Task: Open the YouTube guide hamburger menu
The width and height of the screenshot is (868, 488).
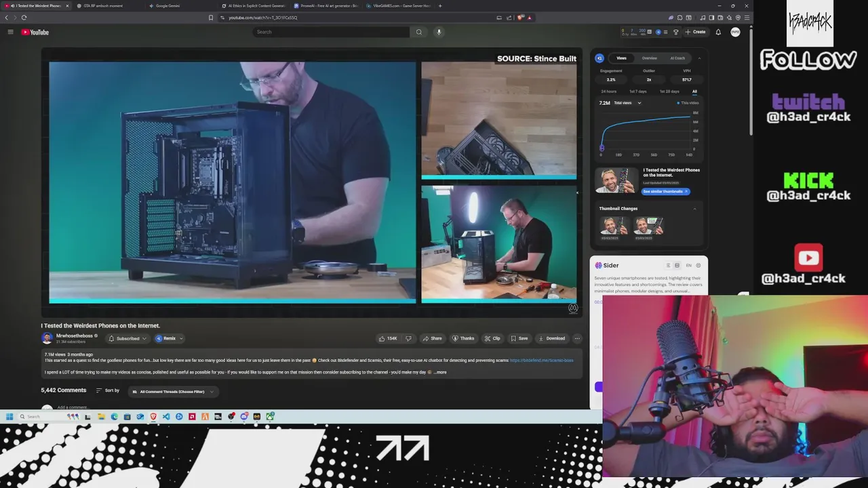Action: (10, 32)
